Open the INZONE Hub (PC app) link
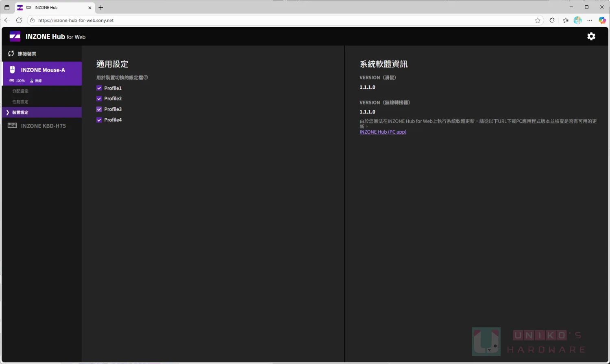This screenshot has height=364, width=610. pos(383,132)
